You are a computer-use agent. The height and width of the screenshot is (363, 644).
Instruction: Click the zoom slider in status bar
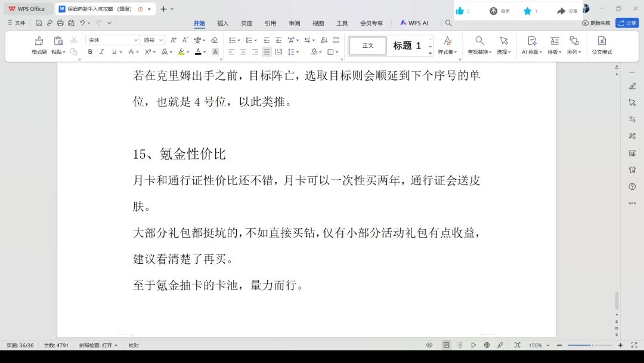(589, 345)
